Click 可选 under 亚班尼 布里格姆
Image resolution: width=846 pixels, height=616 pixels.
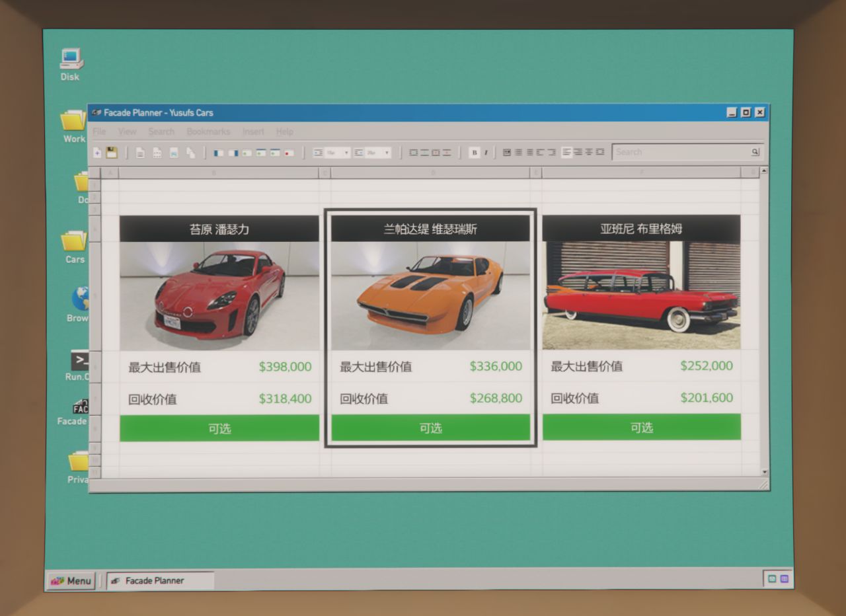pos(642,427)
